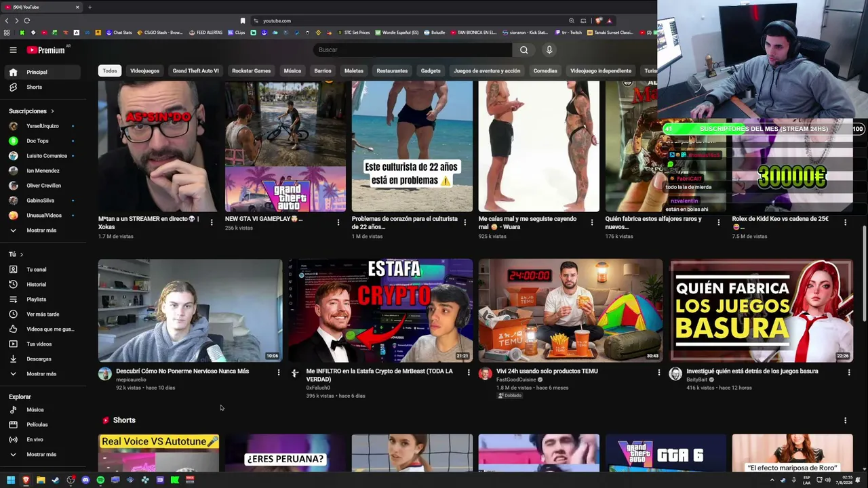Open Tu canal in sidebar
The width and height of the screenshot is (868, 488).
[x=43, y=270]
